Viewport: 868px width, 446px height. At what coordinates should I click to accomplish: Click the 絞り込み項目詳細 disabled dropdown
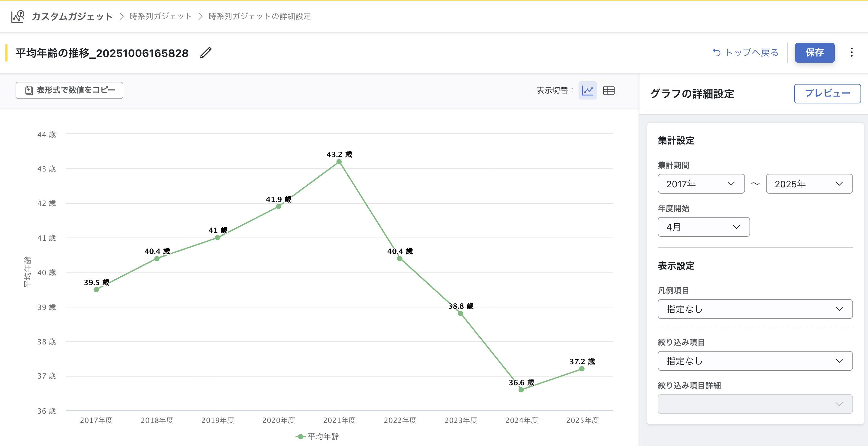click(755, 404)
